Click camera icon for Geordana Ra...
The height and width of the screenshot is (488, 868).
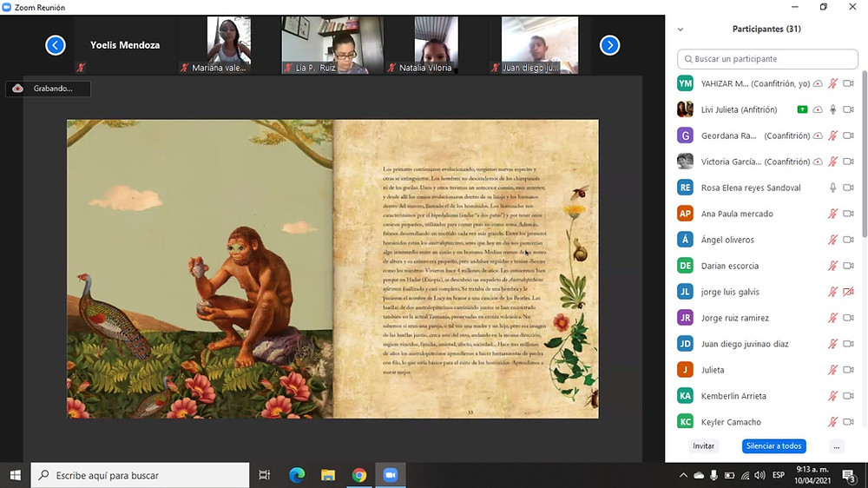point(848,135)
